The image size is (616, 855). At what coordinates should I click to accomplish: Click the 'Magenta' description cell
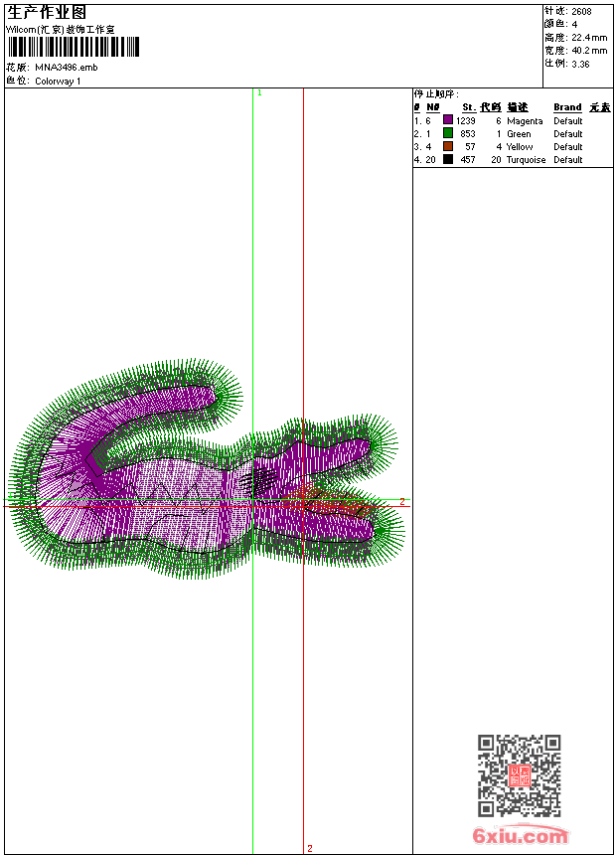(525, 121)
